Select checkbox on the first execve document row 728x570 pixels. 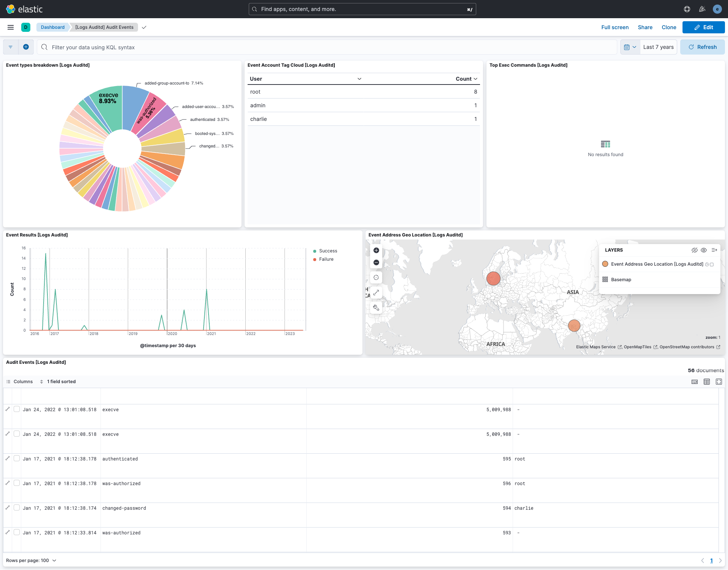point(17,409)
